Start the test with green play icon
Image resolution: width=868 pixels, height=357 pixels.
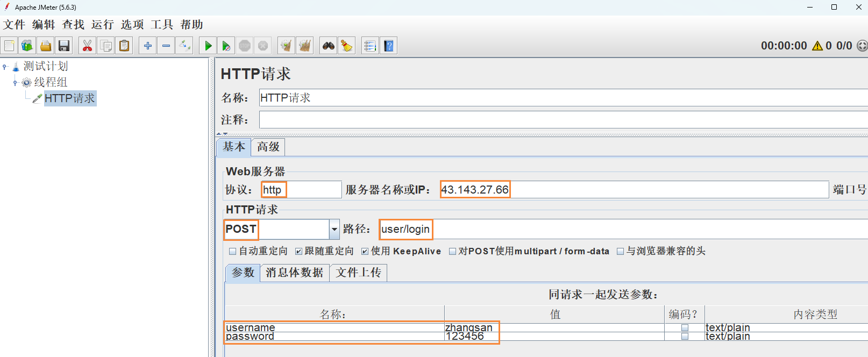tap(208, 46)
